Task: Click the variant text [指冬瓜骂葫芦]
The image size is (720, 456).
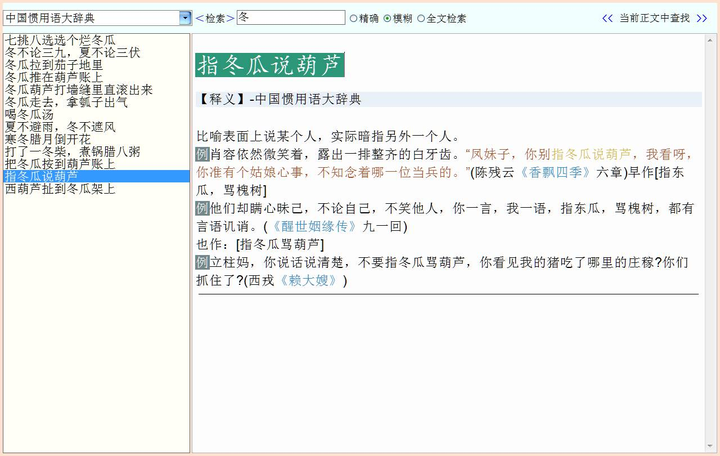Action: 280,244
